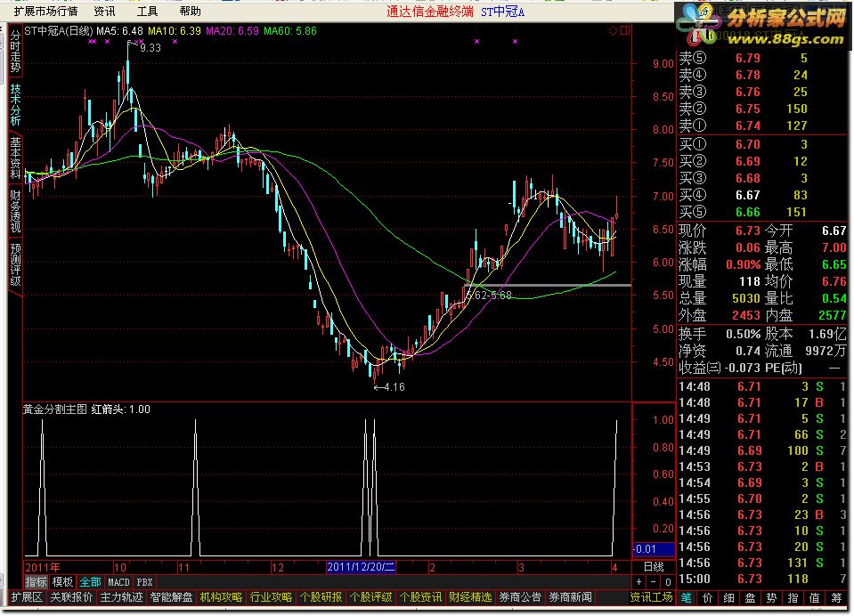Open 财经精选 section
The image size is (854, 616).
tap(470, 597)
